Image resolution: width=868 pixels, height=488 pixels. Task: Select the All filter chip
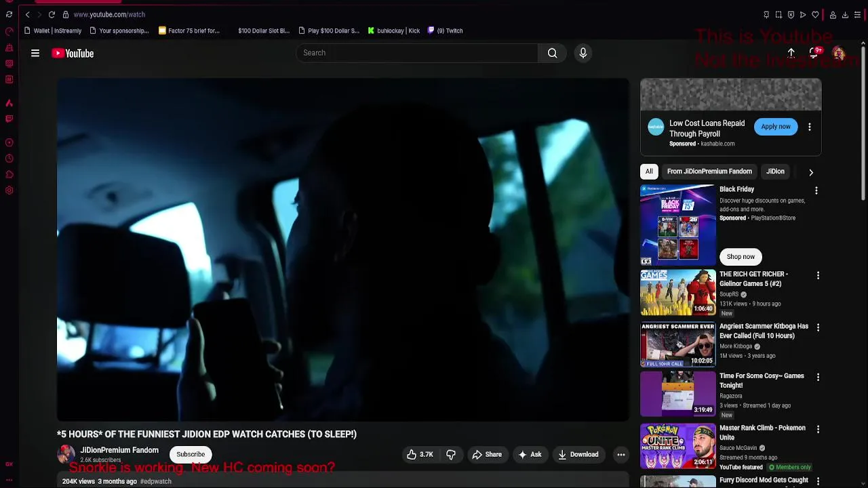click(649, 171)
